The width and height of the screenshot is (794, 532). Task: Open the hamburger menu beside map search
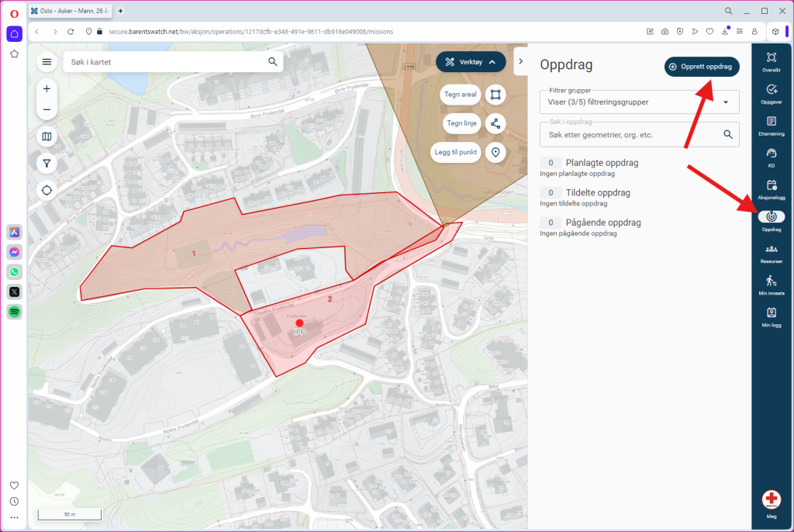(x=47, y=62)
